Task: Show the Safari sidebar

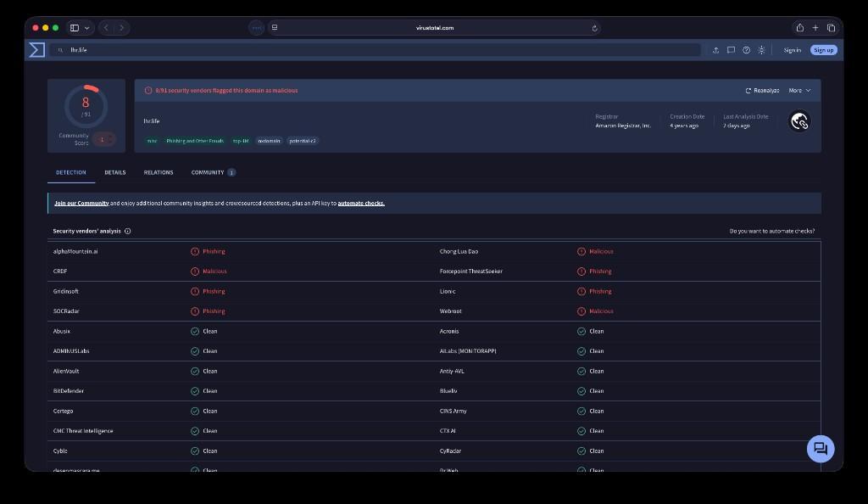Action: coord(75,28)
